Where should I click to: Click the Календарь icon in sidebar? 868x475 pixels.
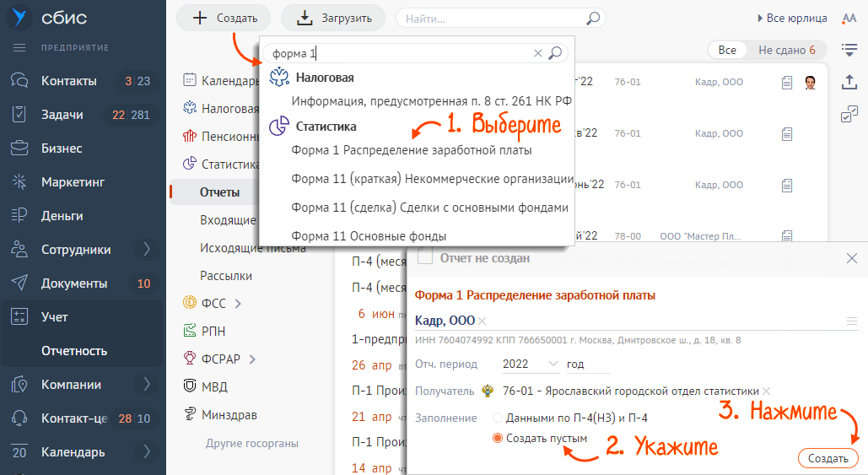click(x=19, y=452)
